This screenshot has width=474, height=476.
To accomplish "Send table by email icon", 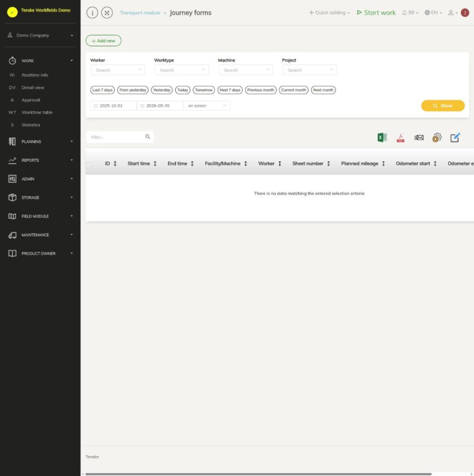I will [x=419, y=138].
